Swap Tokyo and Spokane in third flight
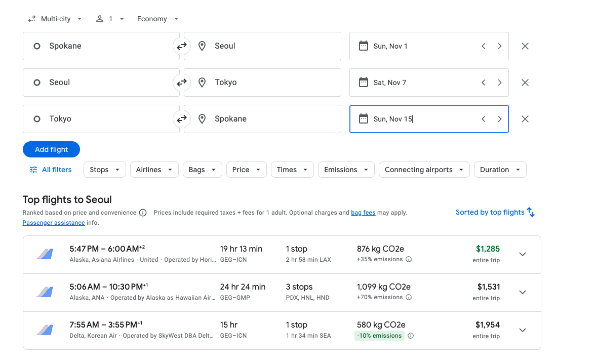597x364 pixels. [181, 119]
